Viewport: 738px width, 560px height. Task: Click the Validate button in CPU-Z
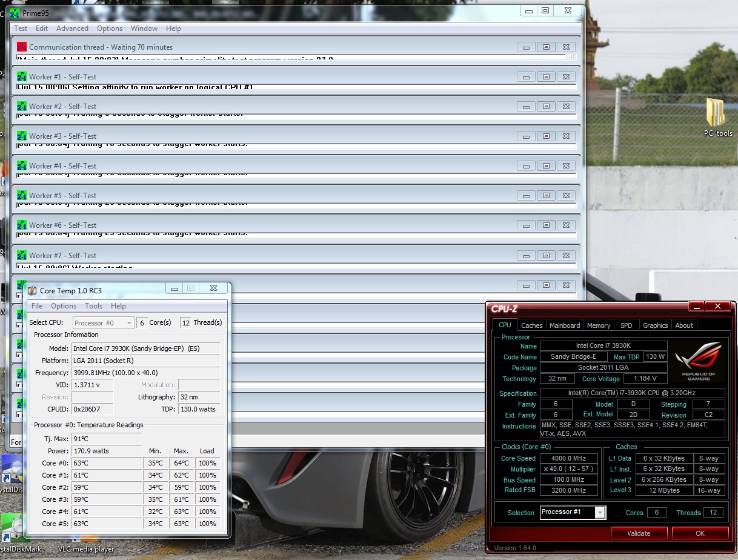tap(639, 533)
